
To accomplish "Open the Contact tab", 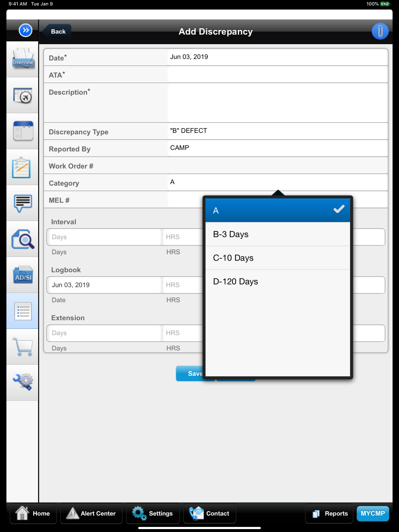I will (209, 514).
